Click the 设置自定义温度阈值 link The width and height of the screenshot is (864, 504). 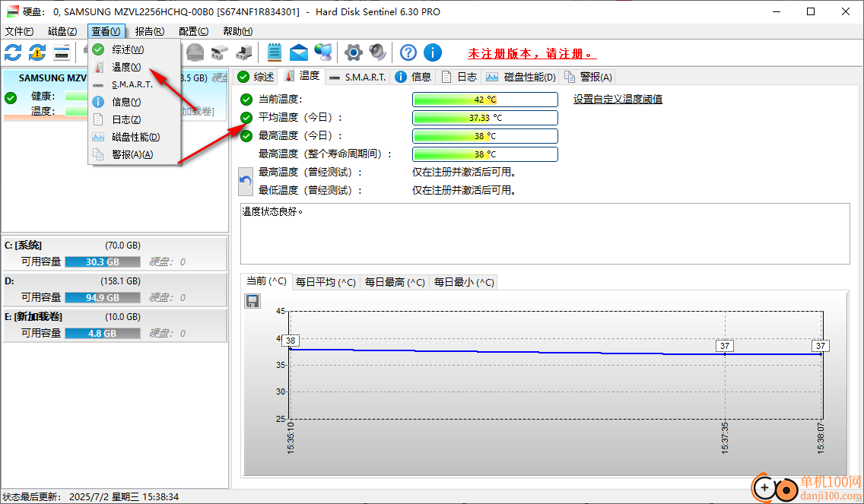coord(618,99)
